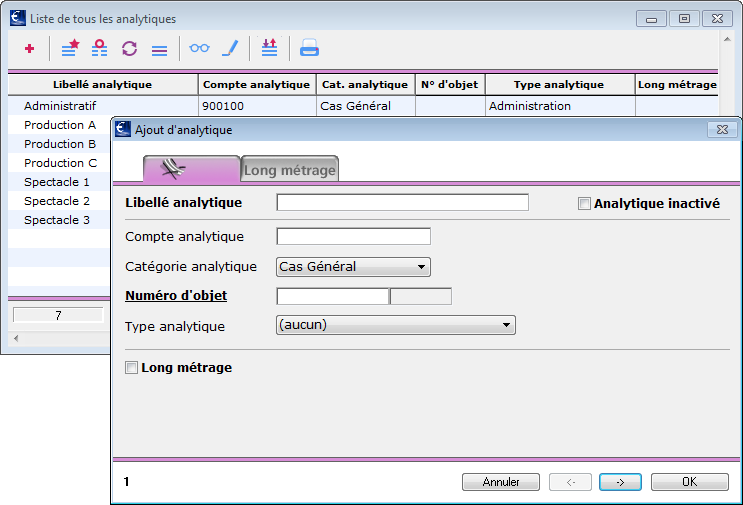The height and width of the screenshot is (505, 743).
Task: Click the Libellé analytique input field
Action: pyautogui.click(x=403, y=202)
